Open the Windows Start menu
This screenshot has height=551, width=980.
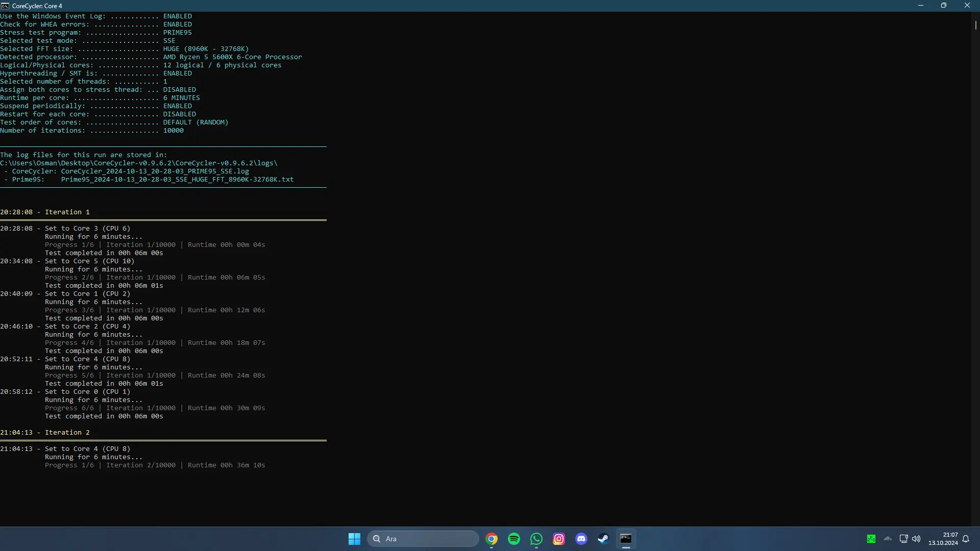(354, 539)
